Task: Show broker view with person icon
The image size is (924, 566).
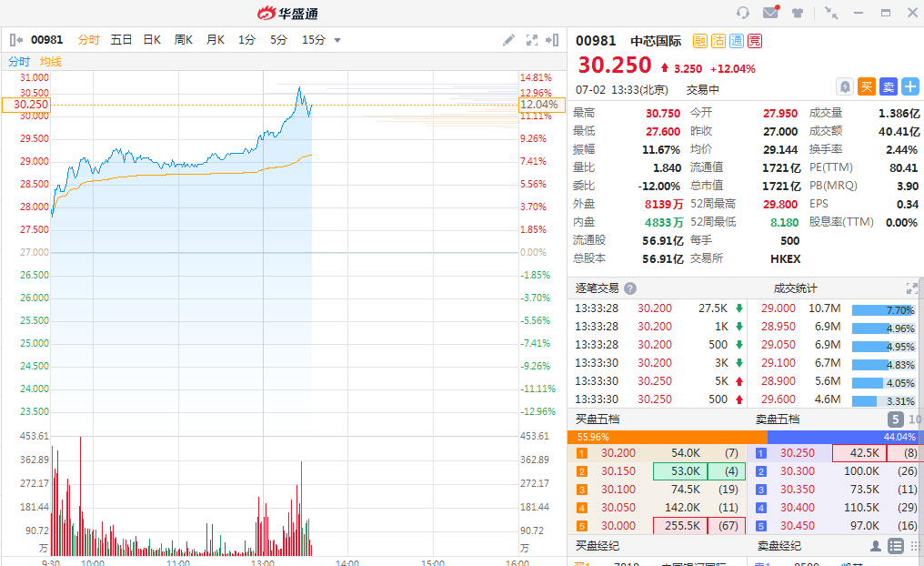Action: [x=876, y=546]
